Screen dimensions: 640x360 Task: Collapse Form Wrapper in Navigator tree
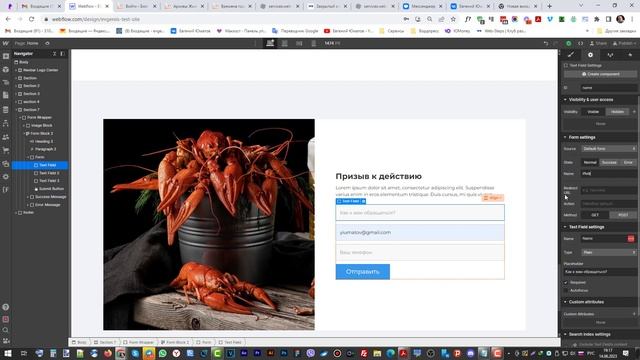(20, 118)
